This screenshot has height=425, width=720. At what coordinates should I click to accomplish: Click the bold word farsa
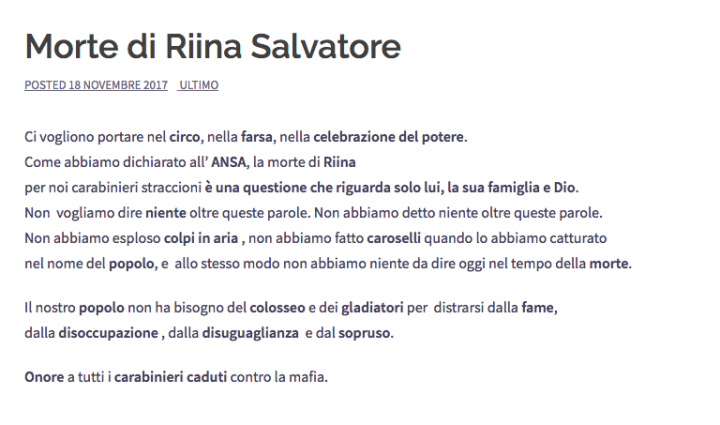[257, 137]
